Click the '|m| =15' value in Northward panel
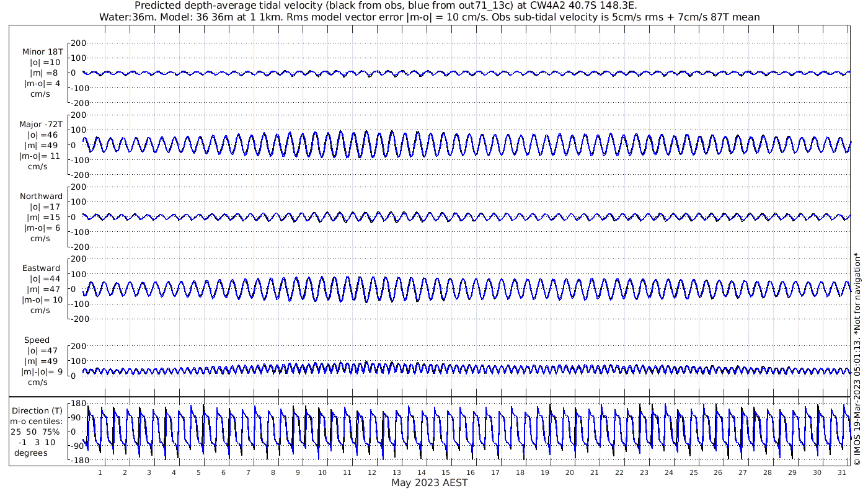This screenshot has width=868, height=496. click(x=45, y=217)
